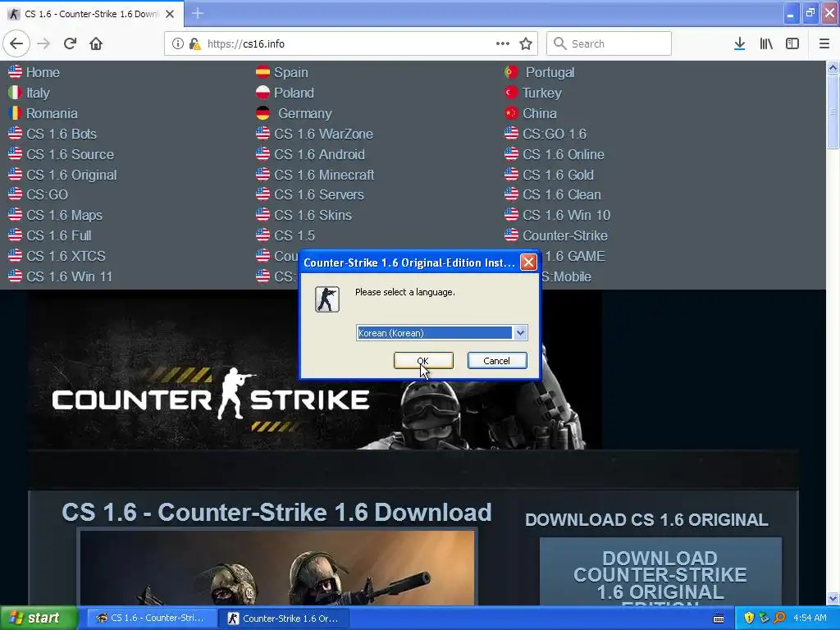Open CS 1.6 Minecraft link
Image resolution: width=840 pixels, height=630 pixels.
coord(324,176)
